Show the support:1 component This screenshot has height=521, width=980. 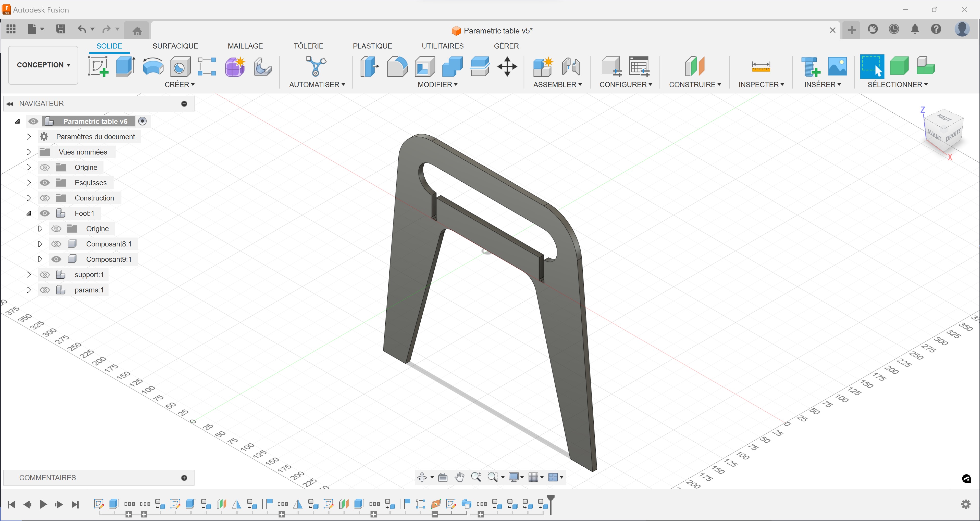tap(45, 275)
